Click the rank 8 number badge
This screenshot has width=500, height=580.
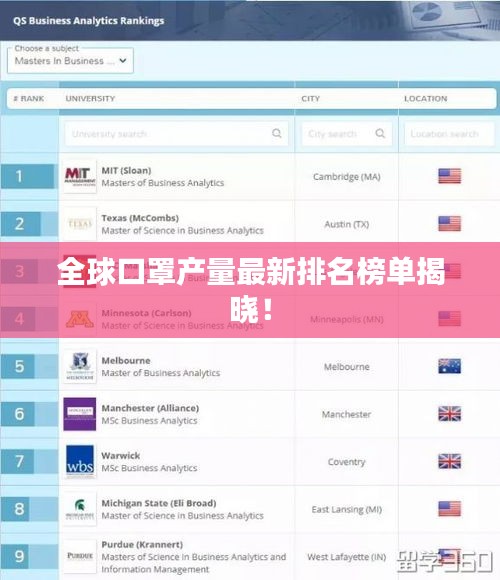click(x=16, y=509)
